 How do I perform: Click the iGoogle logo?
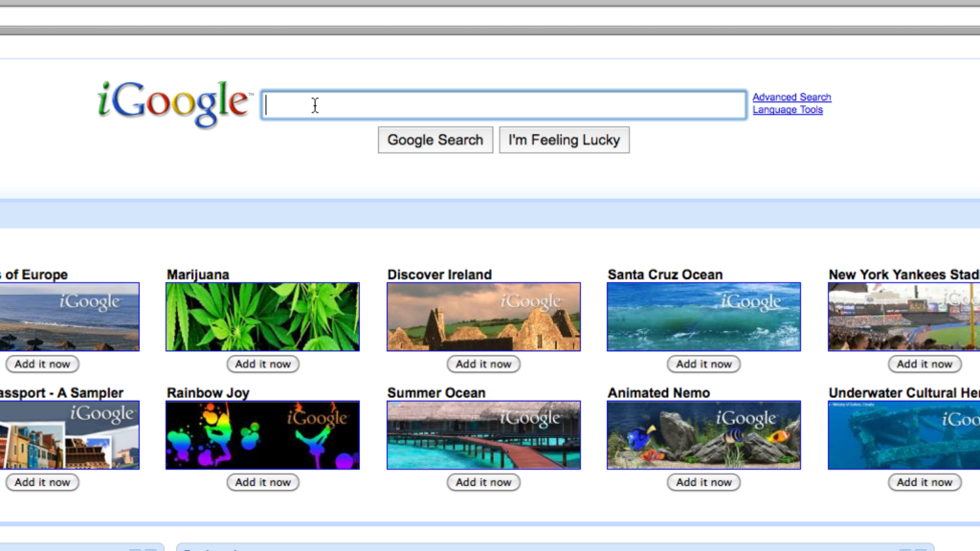click(174, 103)
